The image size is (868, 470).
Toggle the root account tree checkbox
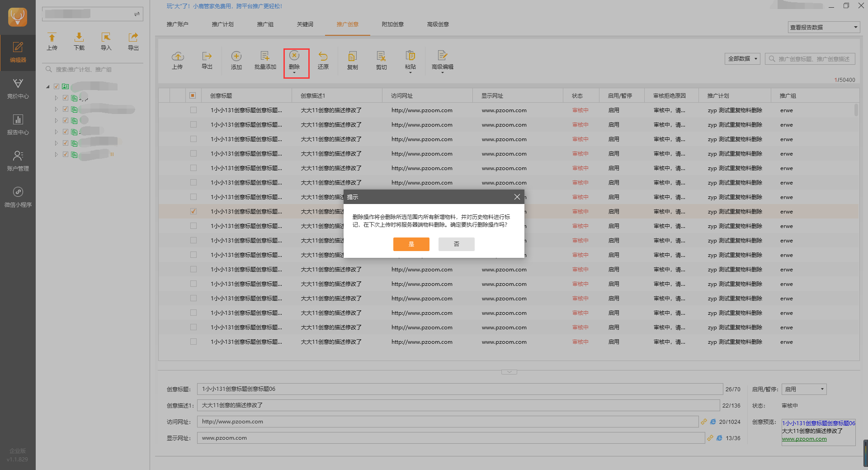[x=57, y=86]
